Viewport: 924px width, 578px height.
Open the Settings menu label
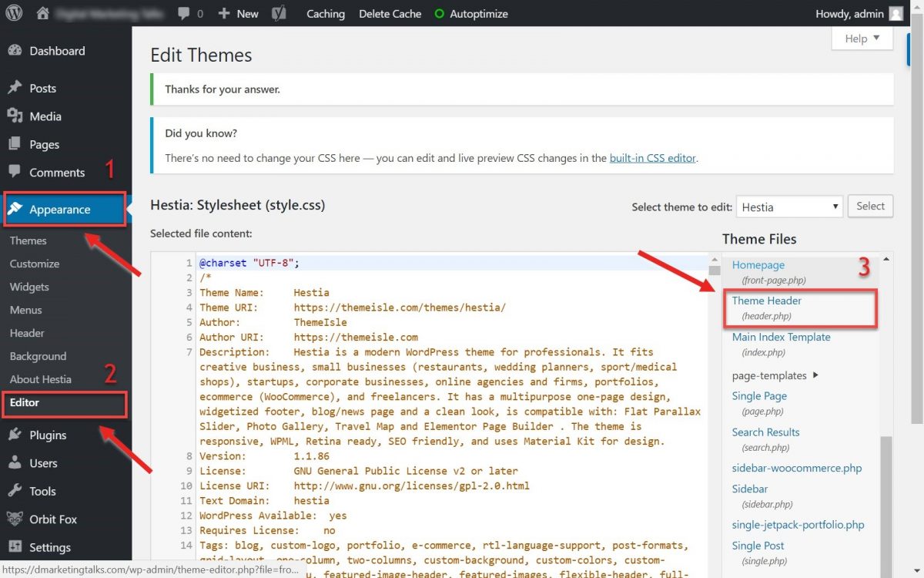50,547
